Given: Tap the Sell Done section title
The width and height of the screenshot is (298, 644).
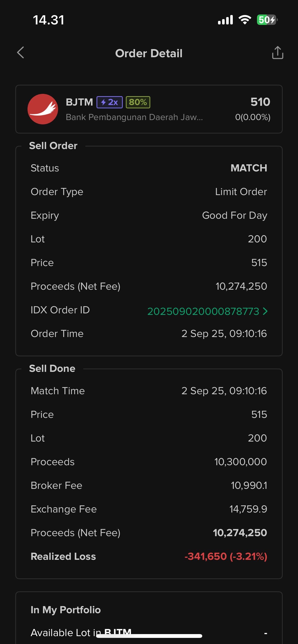Looking at the screenshot, I should 52,369.
